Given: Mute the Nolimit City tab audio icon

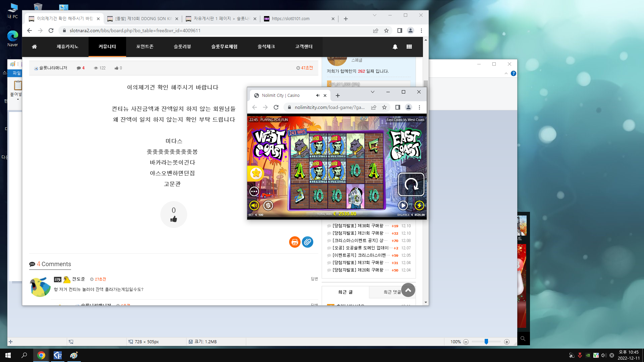Looking at the screenshot, I should [318, 96].
